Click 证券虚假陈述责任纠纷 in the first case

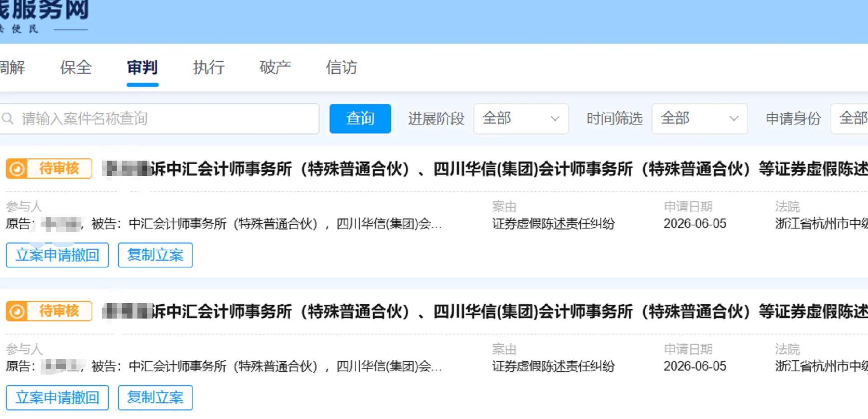pyautogui.click(x=553, y=224)
